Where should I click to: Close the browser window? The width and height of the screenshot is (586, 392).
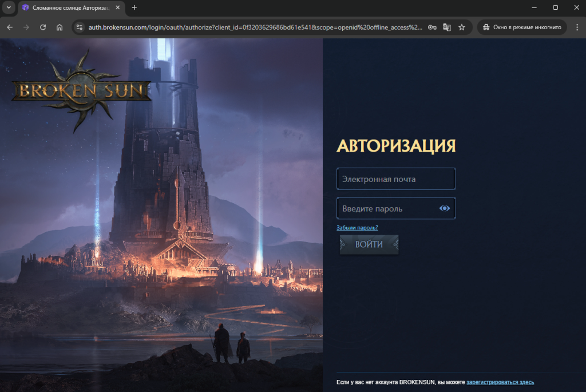pyautogui.click(x=576, y=7)
